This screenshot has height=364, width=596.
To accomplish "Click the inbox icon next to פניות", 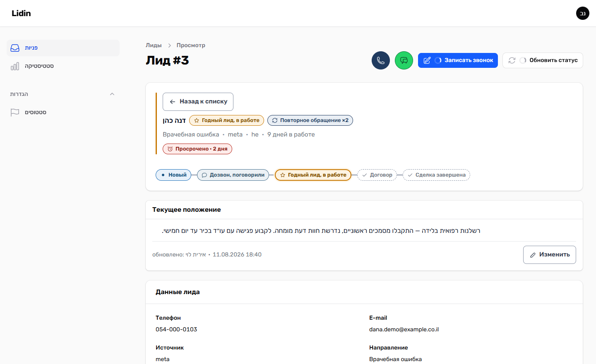I will coord(15,48).
